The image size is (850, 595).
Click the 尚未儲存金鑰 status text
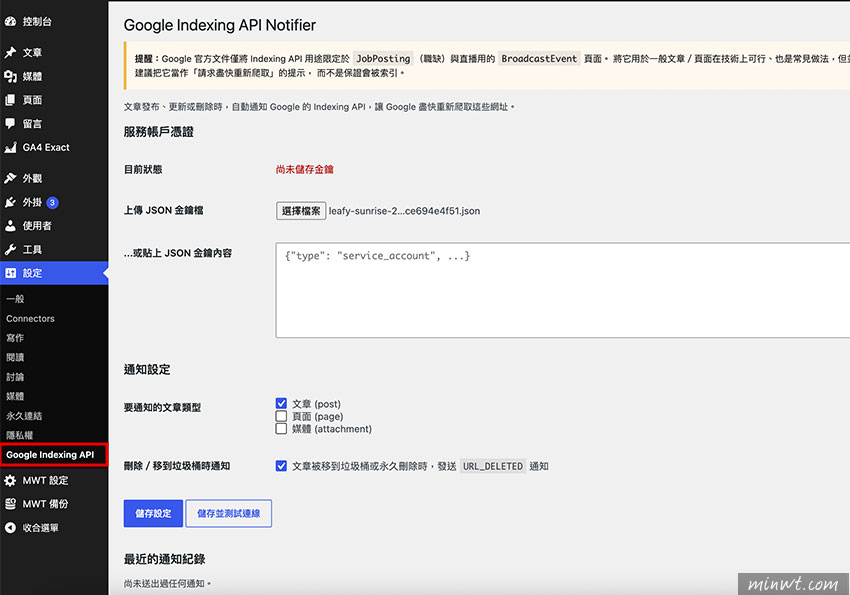point(305,170)
